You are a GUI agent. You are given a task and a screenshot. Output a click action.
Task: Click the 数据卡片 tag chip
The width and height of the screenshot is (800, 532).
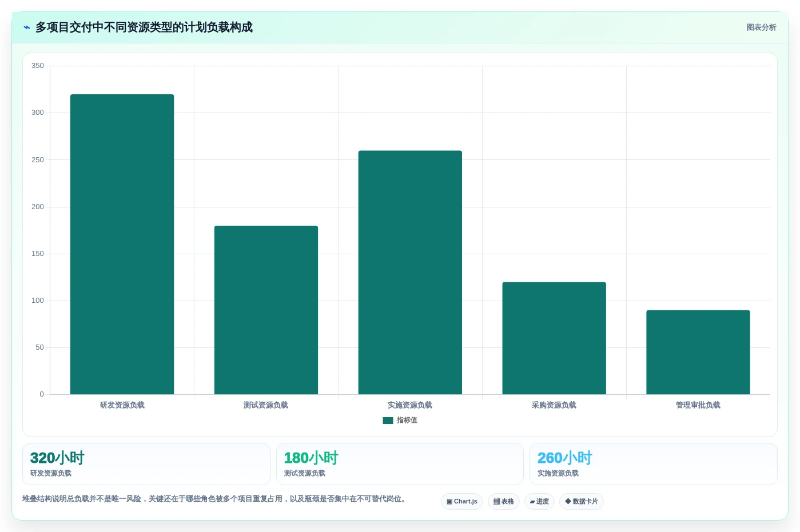coord(582,502)
